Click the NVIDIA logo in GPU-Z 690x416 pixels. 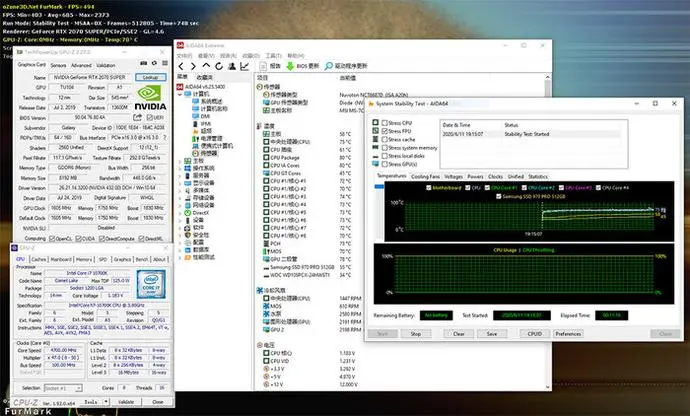click(x=150, y=98)
